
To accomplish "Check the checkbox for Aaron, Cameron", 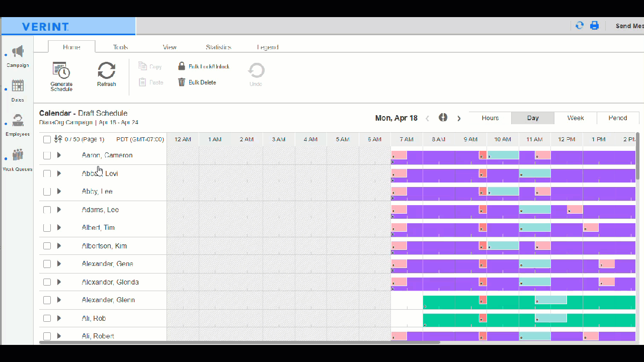I will 47,155.
